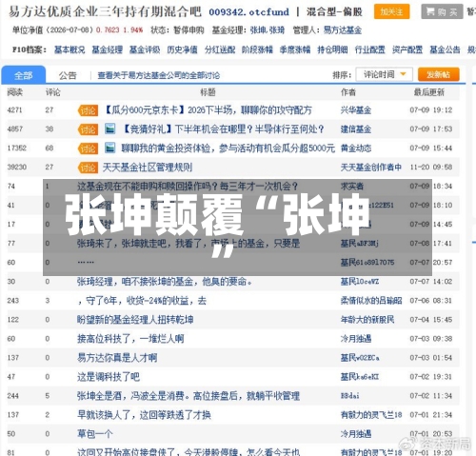Click the 阅读 column header
476x456 pixels.
pos(14,92)
